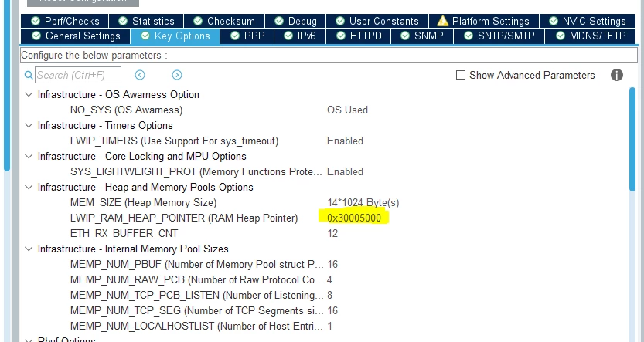Click the information icon
The height and width of the screenshot is (342, 644).
point(616,75)
